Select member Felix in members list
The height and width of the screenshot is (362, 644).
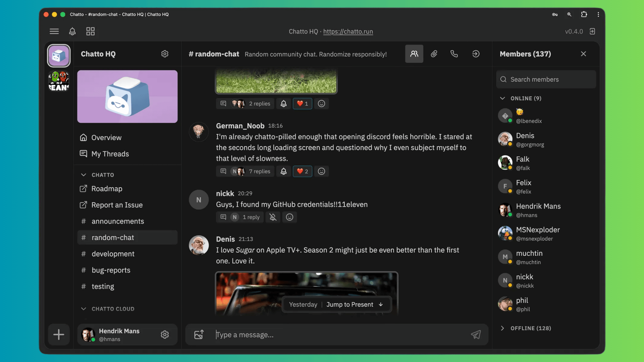546,186
